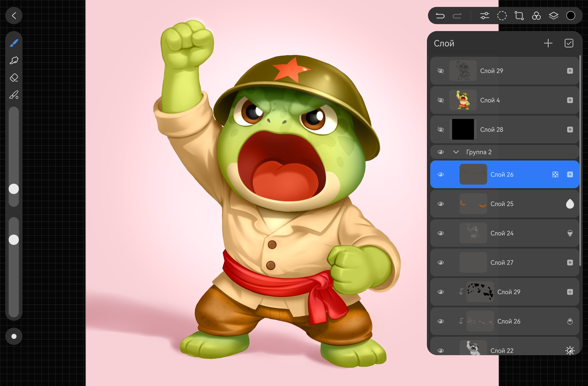588x386 pixels.
Task: Activate the Selection lasso tool
Action: tap(502, 16)
